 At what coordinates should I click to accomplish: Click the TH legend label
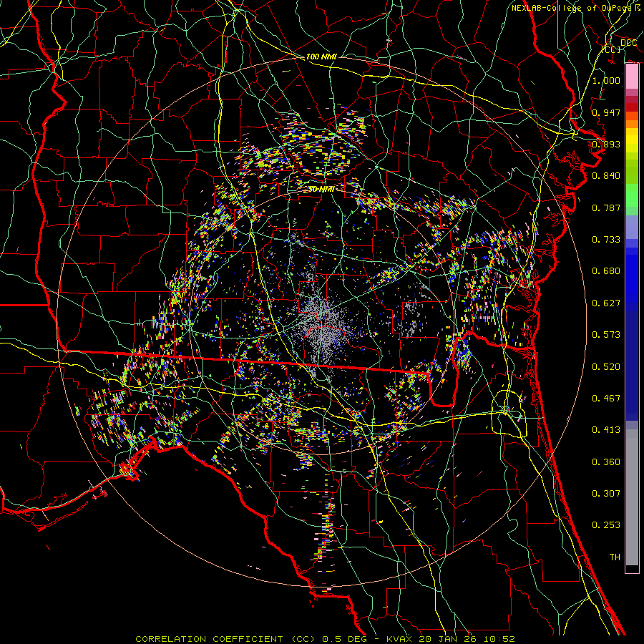pyautogui.click(x=614, y=557)
